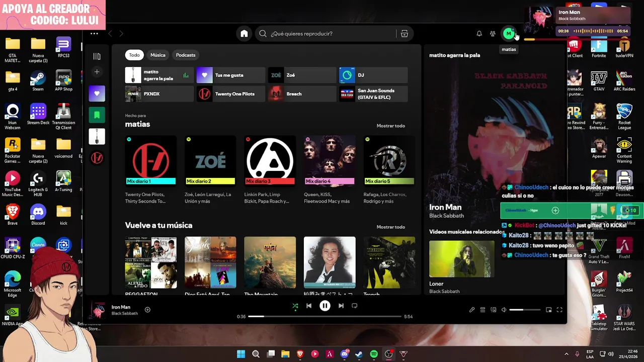
Task: Open Mix diario 1 cover
Action: [150, 160]
